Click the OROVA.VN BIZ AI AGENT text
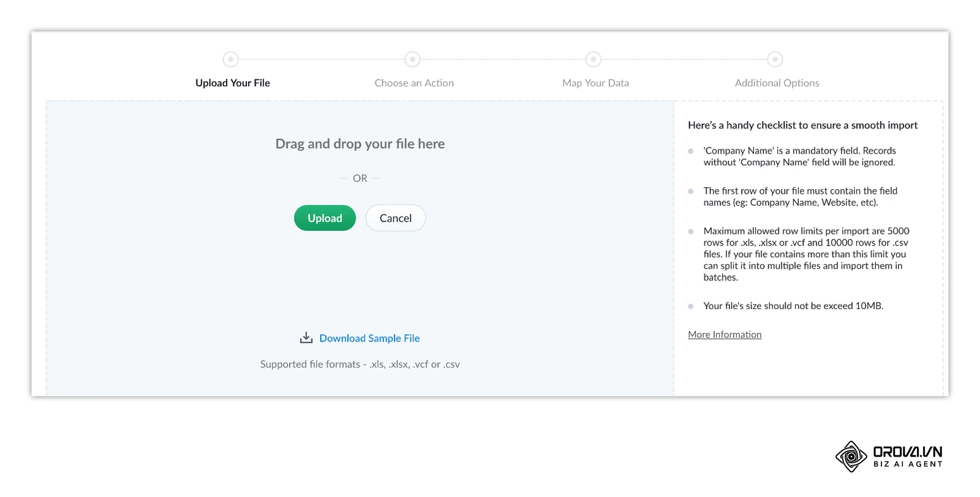980x497 pixels. pos(908,457)
